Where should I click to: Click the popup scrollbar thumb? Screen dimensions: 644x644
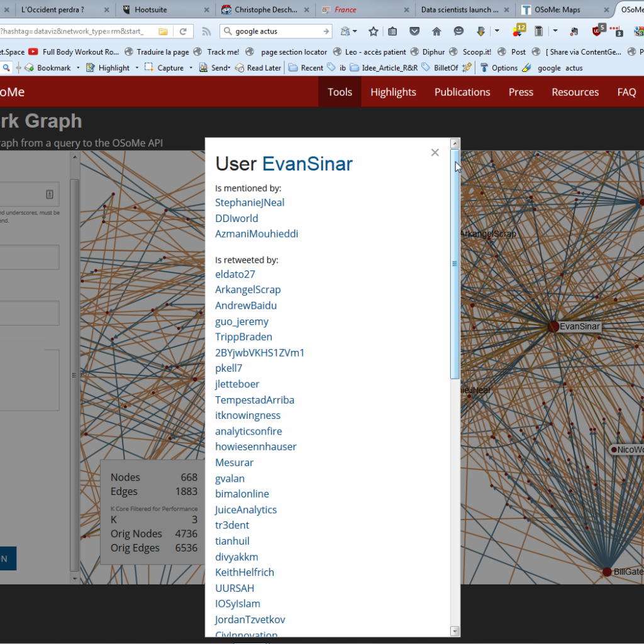point(455,264)
